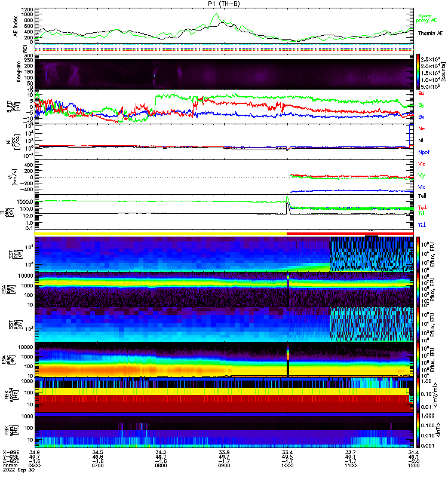
Task: Click the X-GSE value "33.8"
Action: tap(224, 452)
